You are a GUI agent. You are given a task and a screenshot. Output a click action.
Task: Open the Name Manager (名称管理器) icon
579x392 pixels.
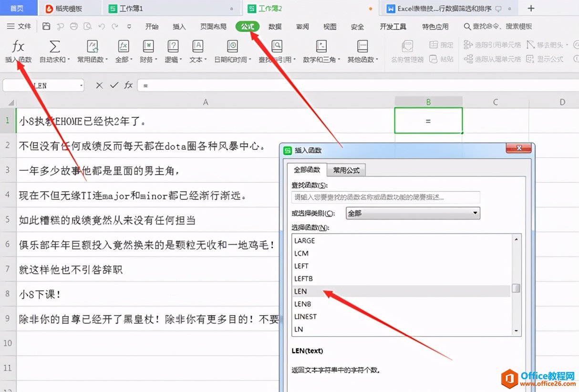[407, 47]
